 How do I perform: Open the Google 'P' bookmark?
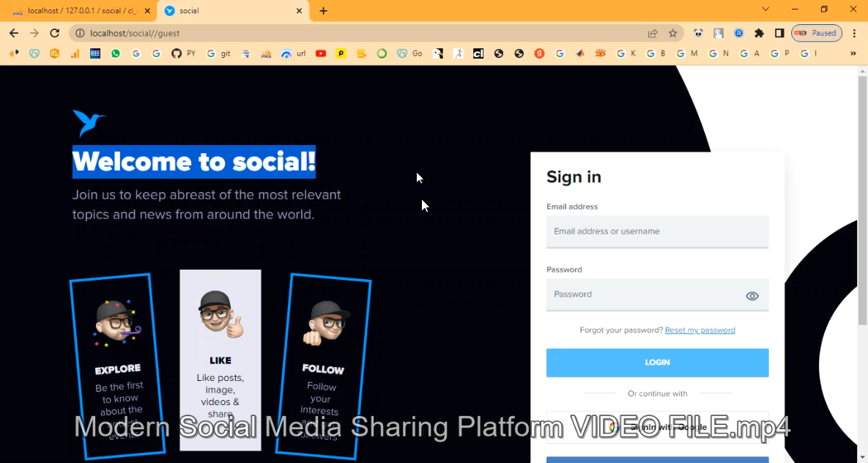[779, 53]
